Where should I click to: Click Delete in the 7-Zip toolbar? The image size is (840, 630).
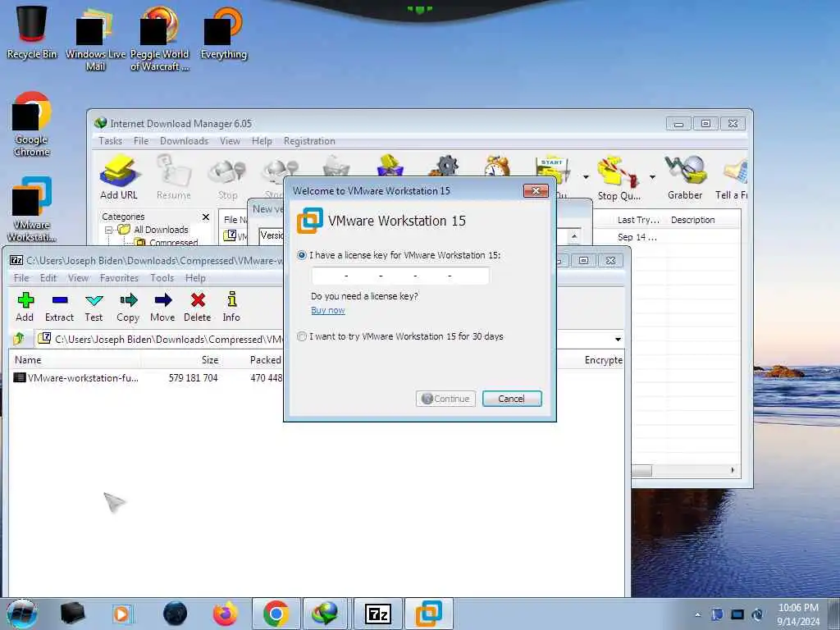point(197,307)
